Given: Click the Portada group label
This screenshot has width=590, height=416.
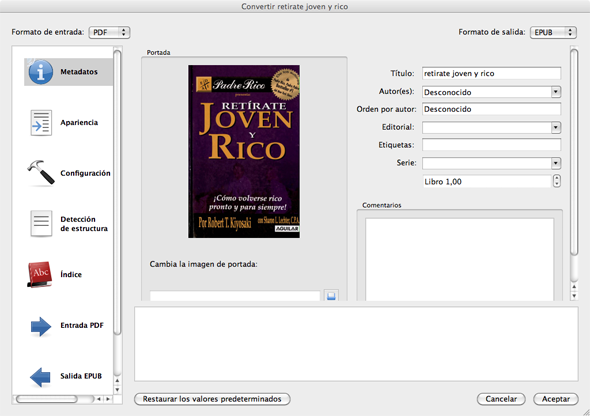Looking at the screenshot, I should tap(158, 53).
